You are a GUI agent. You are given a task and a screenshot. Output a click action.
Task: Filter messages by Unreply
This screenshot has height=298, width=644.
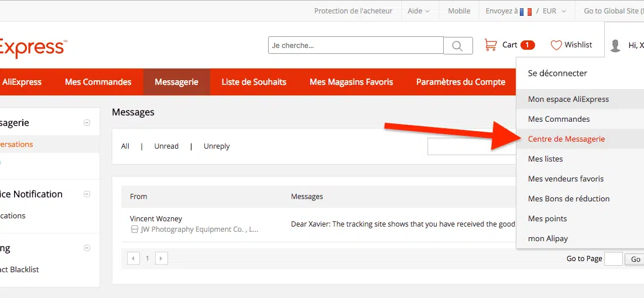point(217,146)
